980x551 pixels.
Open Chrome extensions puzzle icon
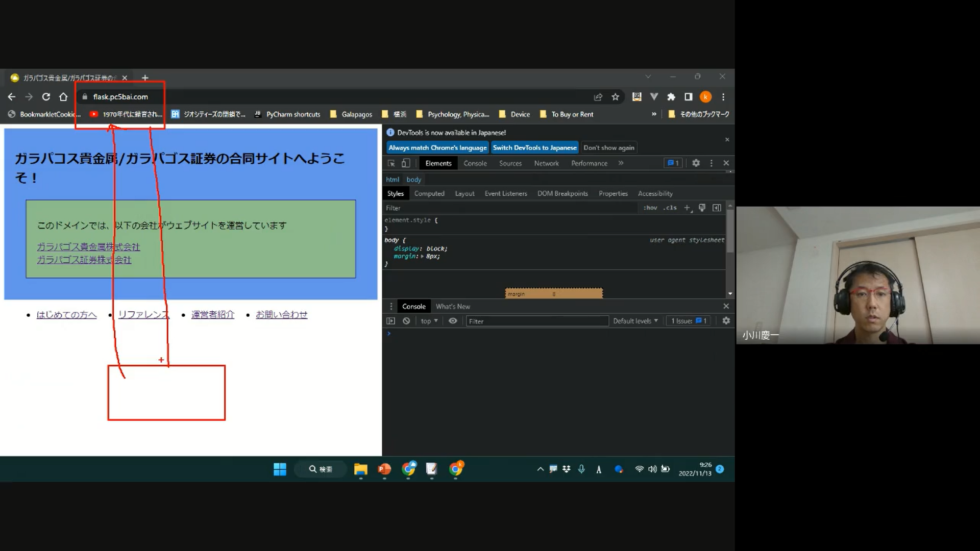[x=671, y=97]
